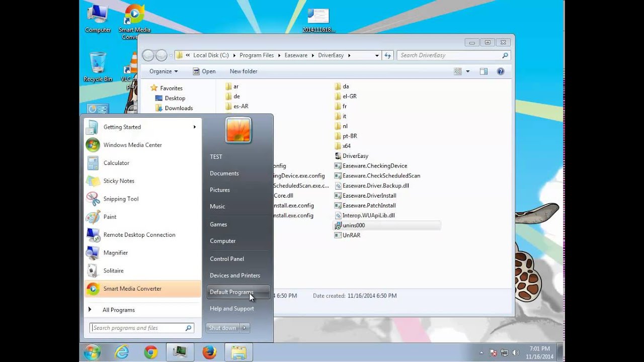
Task: Open Firefox from the taskbar
Action: coord(209,352)
